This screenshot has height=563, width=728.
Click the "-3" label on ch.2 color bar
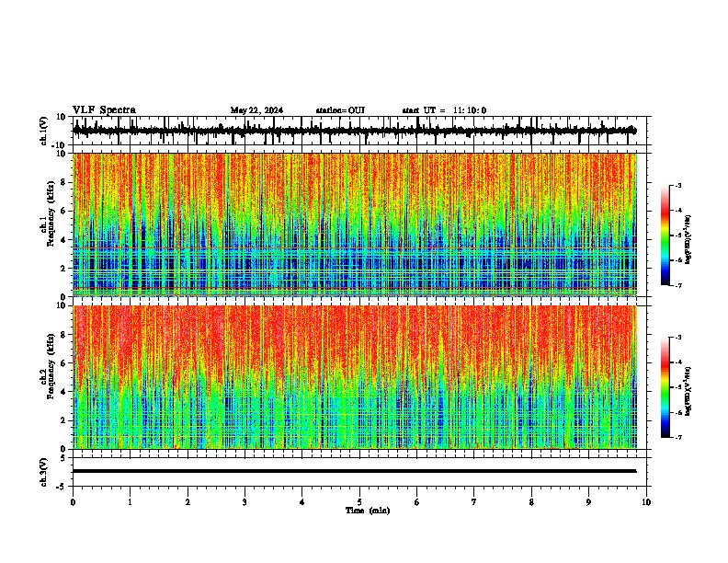[678, 338]
